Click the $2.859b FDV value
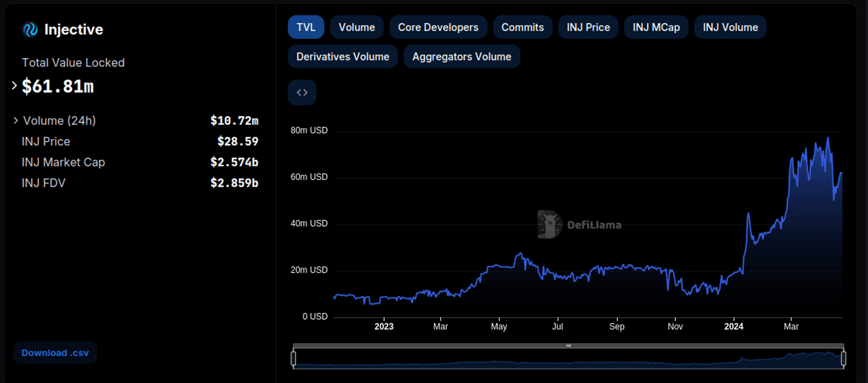The image size is (868, 383). [x=234, y=183]
